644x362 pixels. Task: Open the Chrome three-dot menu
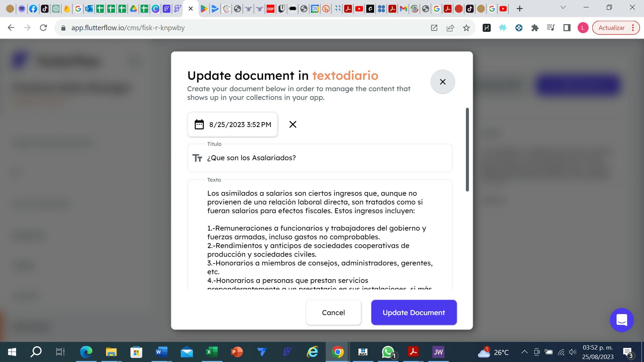click(633, 28)
